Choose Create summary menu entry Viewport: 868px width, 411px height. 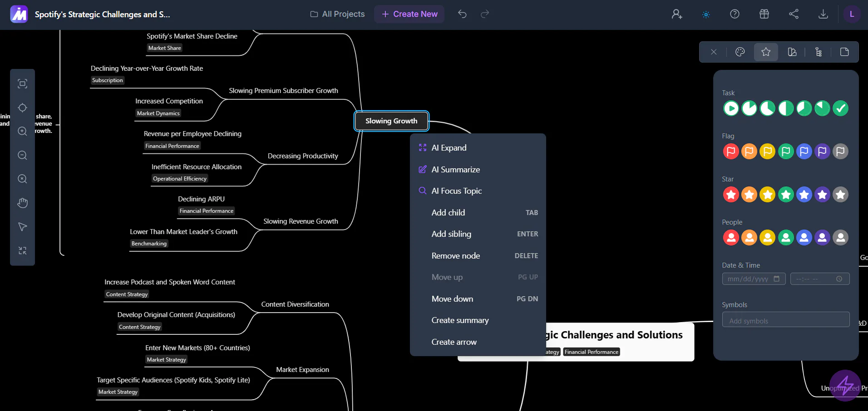[478, 320]
